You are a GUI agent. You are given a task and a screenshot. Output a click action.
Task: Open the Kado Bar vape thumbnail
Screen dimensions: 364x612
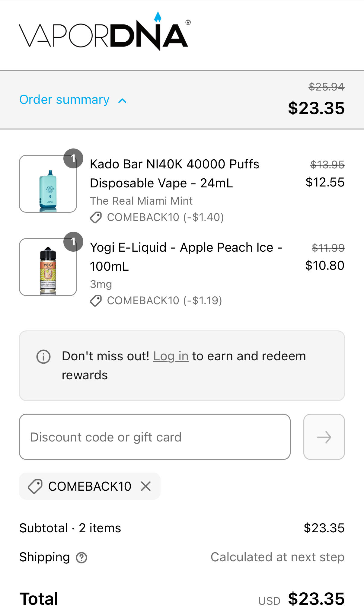pyautogui.click(x=48, y=184)
